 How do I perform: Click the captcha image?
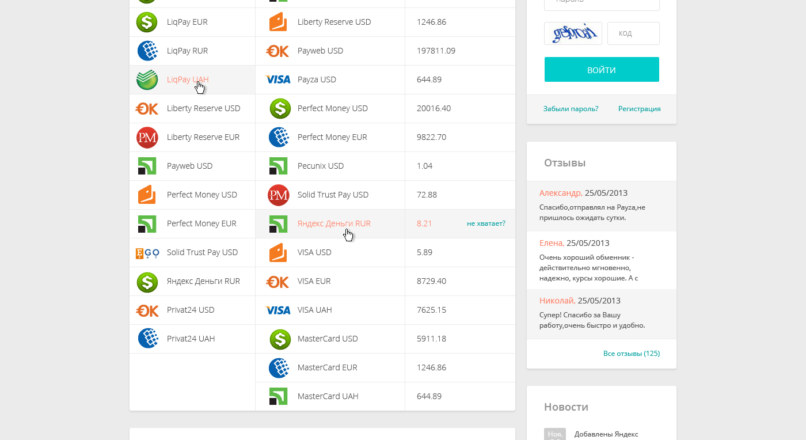click(572, 34)
